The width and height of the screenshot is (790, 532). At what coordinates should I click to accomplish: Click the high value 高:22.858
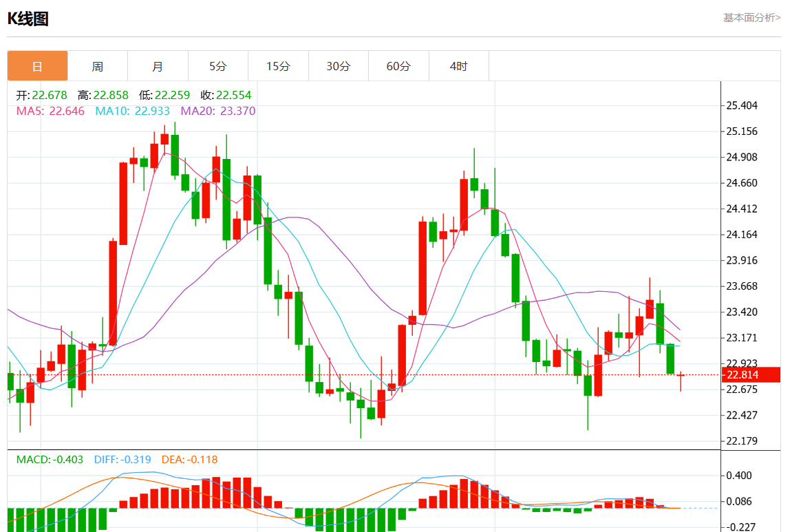103,95
